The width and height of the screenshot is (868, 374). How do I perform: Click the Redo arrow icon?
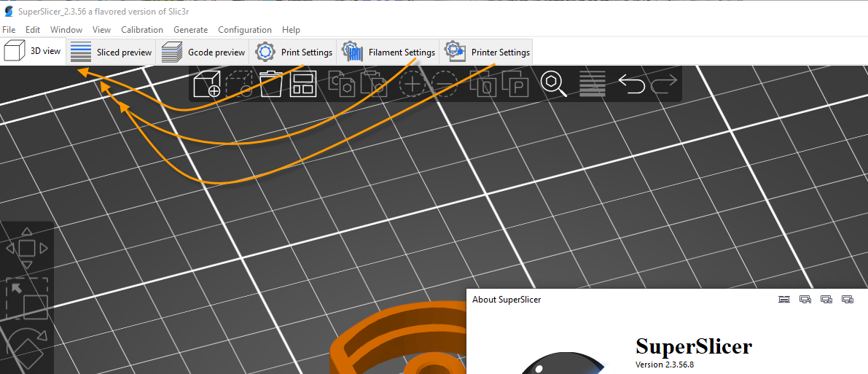(664, 85)
